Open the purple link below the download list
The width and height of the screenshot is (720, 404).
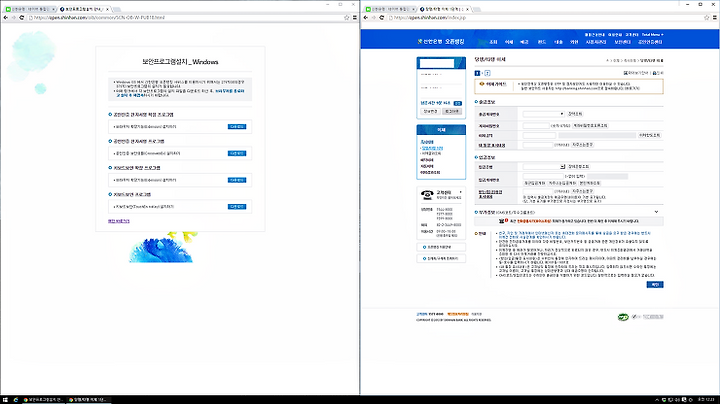click(x=118, y=221)
